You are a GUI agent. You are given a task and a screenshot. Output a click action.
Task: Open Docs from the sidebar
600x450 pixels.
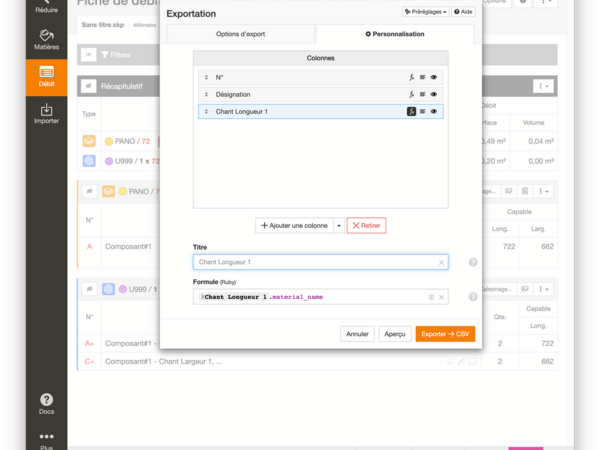click(46, 403)
